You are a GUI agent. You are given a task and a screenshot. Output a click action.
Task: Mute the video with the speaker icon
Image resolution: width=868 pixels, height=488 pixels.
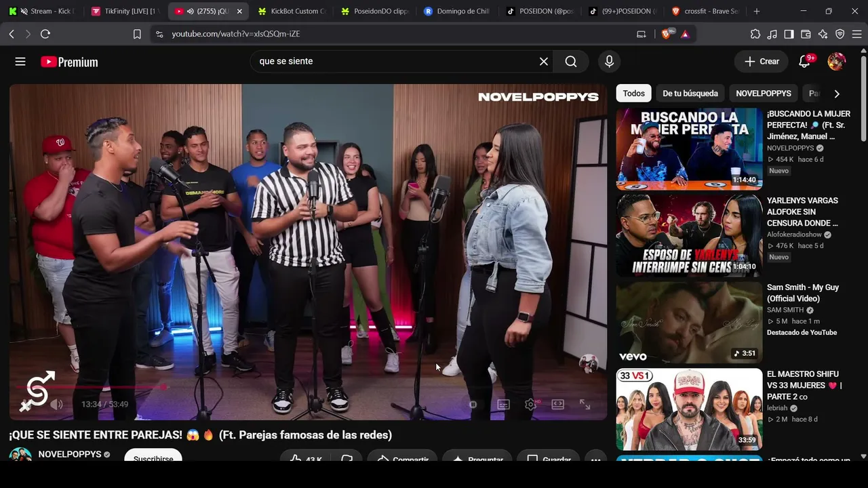[x=56, y=405]
